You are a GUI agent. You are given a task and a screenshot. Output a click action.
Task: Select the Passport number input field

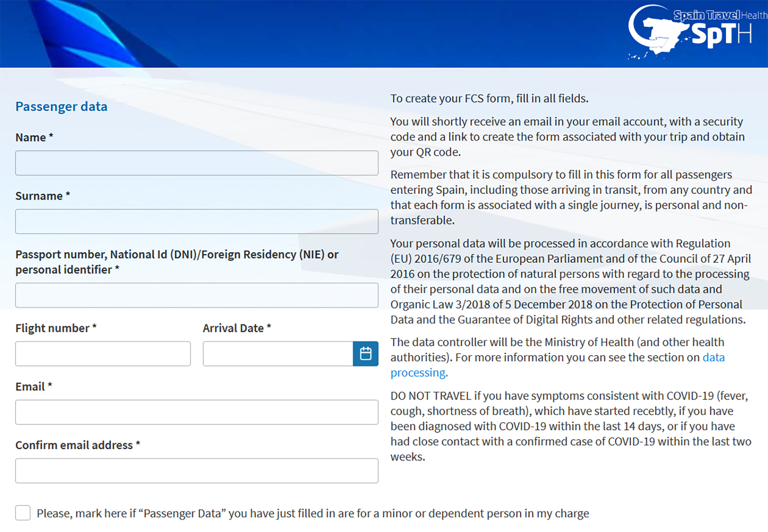197,295
